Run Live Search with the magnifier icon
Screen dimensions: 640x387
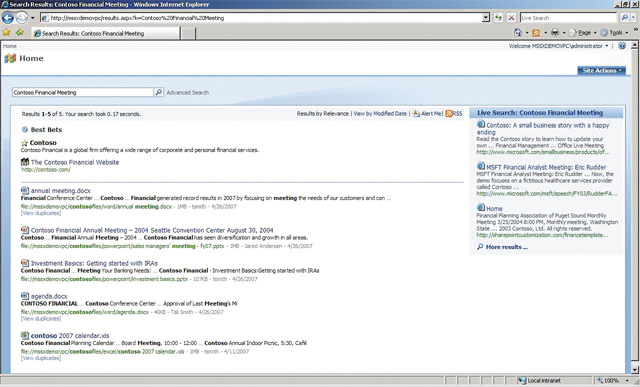(x=624, y=18)
